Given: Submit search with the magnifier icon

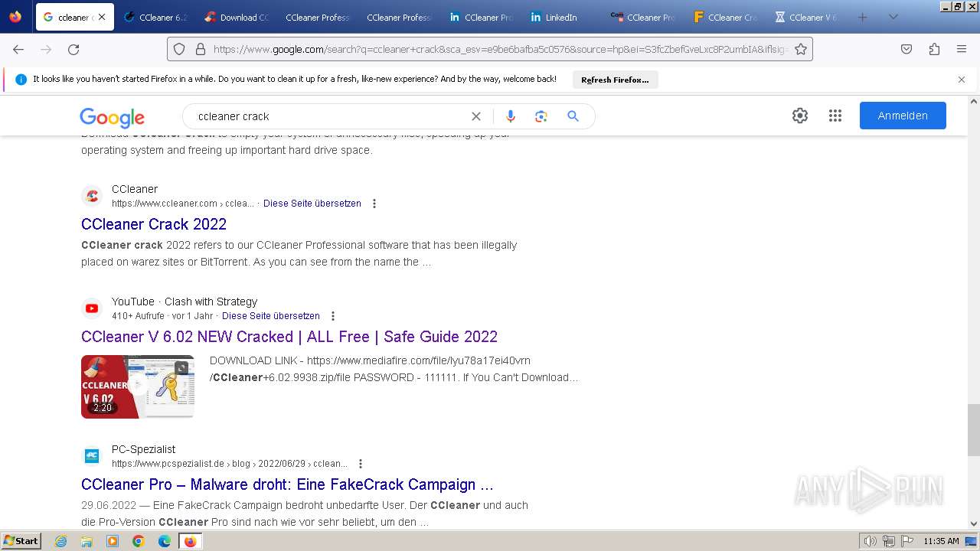Looking at the screenshot, I should (573, 116).
